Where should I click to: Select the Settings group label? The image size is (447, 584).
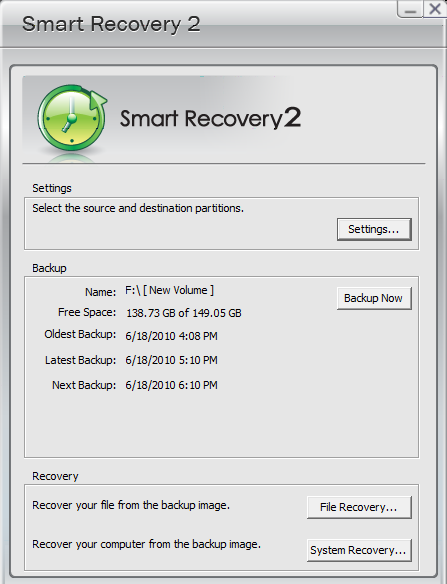[x=52, y=188]
